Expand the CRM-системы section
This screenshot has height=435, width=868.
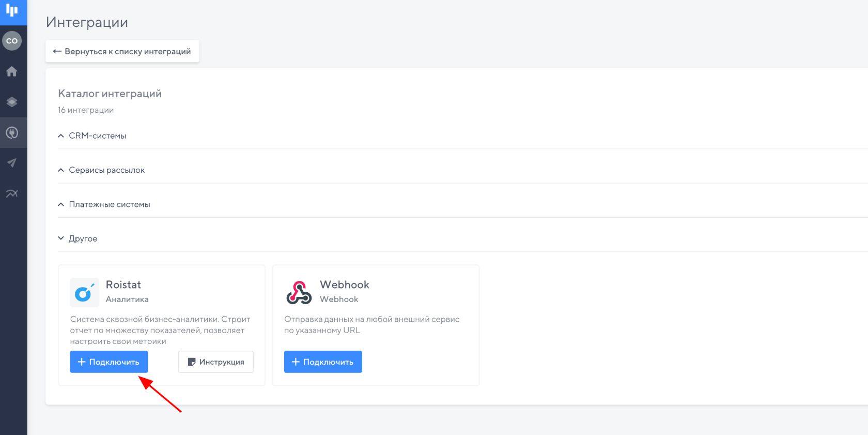pos(97,136)
